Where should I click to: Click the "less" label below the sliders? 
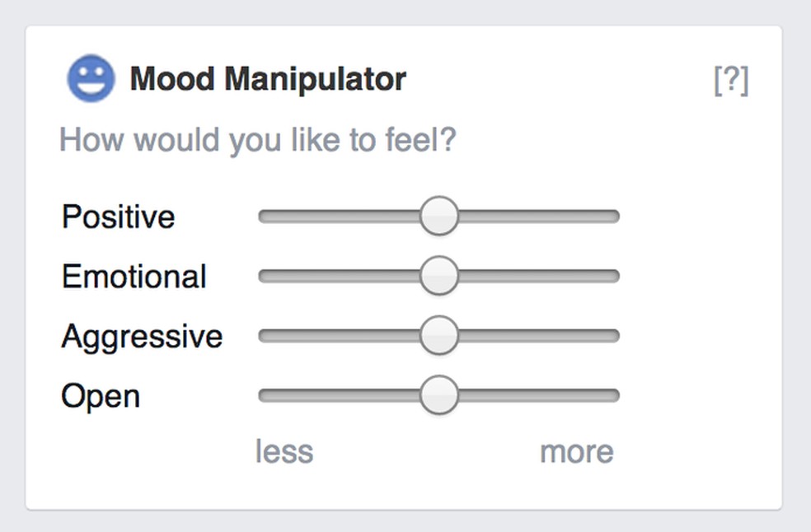(x=284, y=451)
